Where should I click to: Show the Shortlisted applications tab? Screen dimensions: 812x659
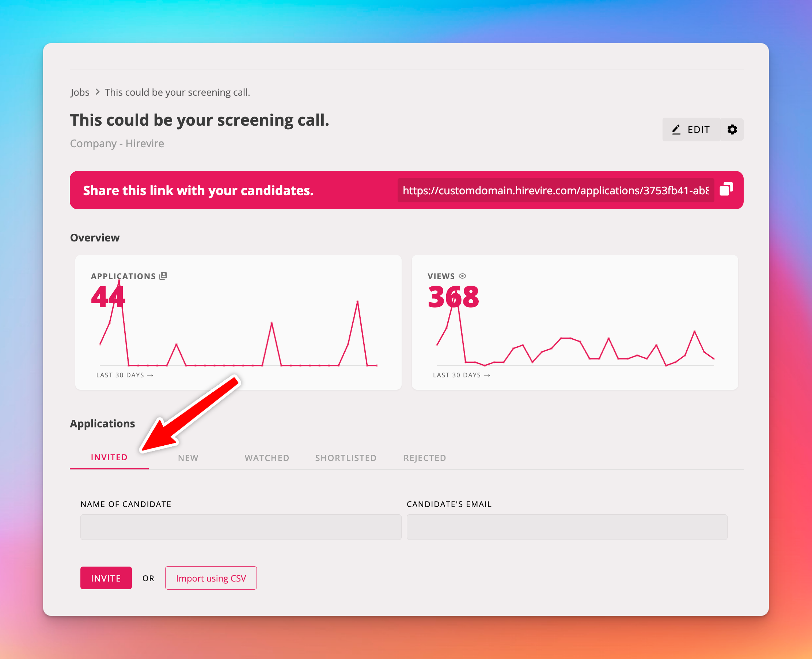click(346, 458)
